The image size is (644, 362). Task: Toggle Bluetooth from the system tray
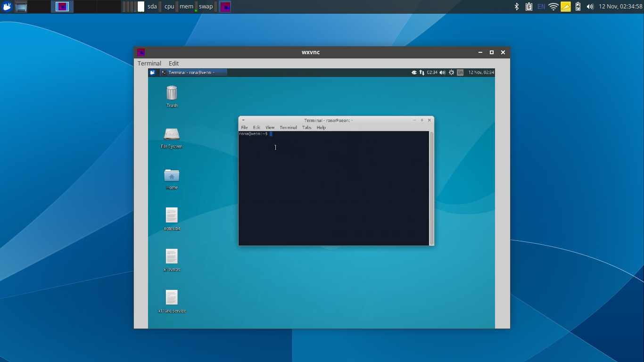(x=516, y=6)
